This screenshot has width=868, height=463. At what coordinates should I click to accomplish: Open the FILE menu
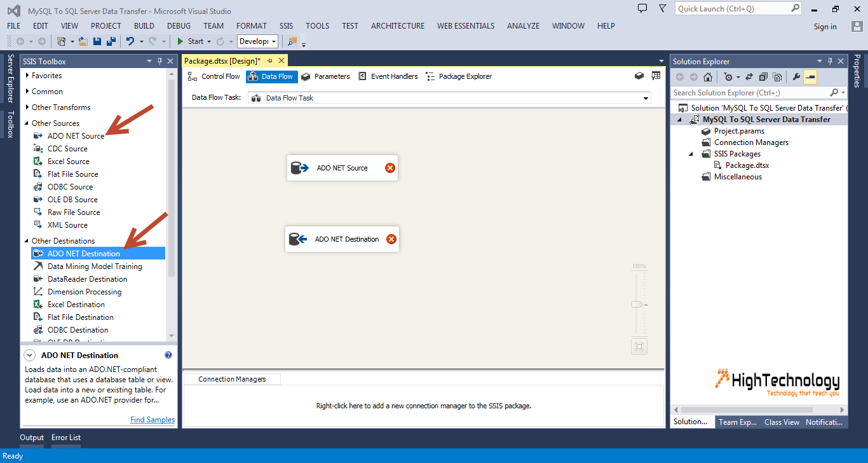pos(14,26)
